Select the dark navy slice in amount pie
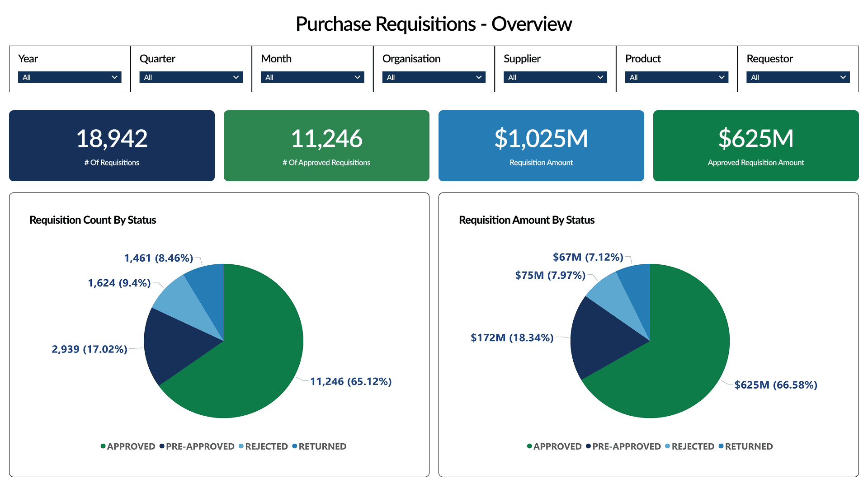868x488 pixels. pyautogui.click(x=601, y=339)
